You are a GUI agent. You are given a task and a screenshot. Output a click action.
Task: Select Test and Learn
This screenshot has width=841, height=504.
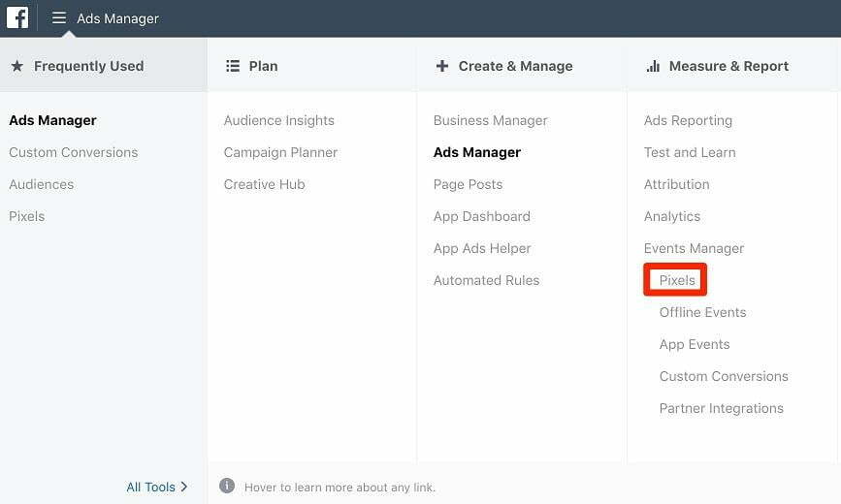point(690,152)
